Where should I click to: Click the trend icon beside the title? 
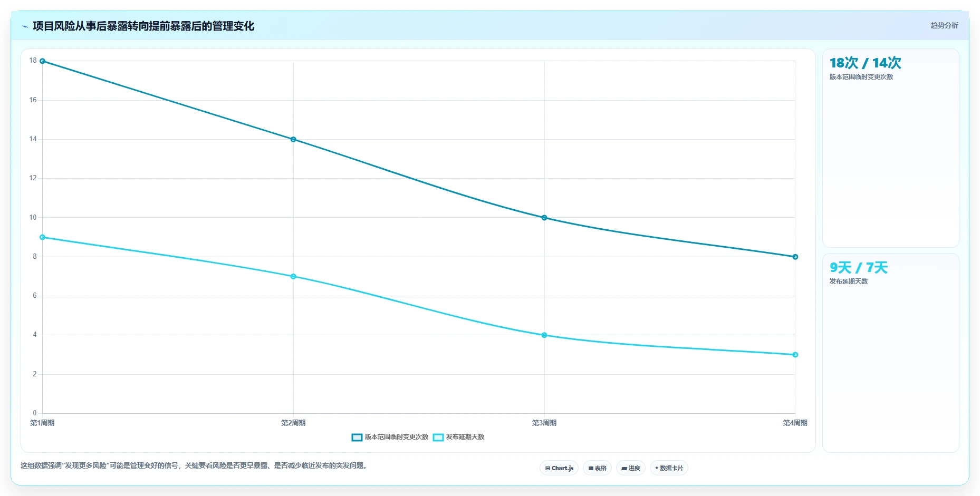25,26
